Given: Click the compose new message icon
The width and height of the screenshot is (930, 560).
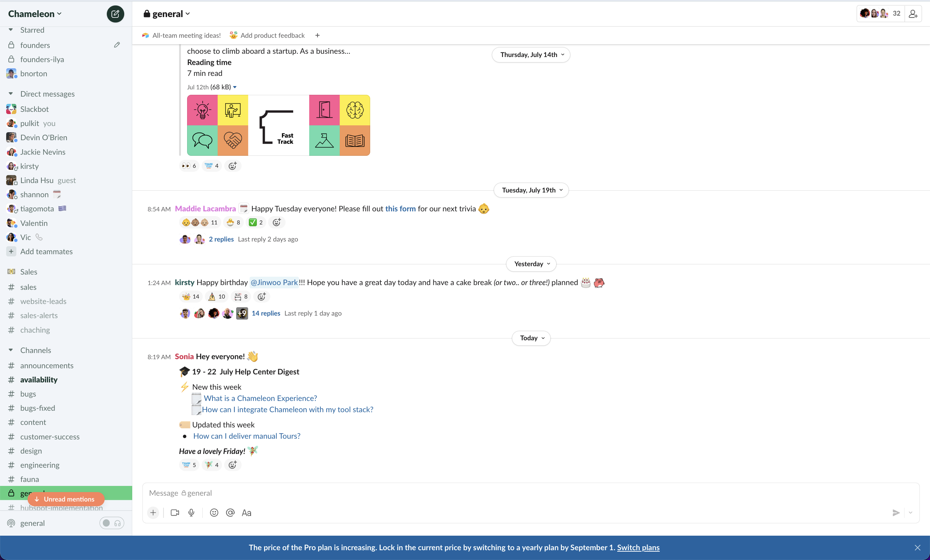Looking at the screenshot, I should [x=115, y=14].
